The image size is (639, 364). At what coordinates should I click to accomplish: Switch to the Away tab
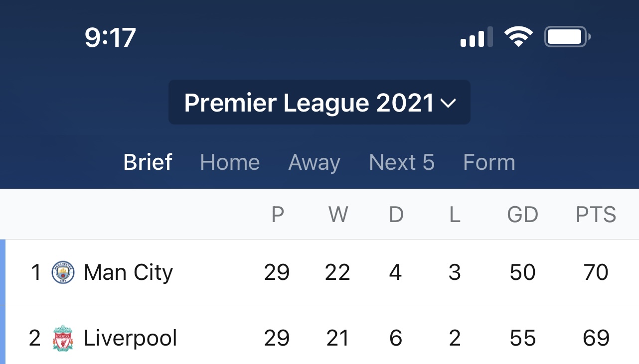pos(315,162)
